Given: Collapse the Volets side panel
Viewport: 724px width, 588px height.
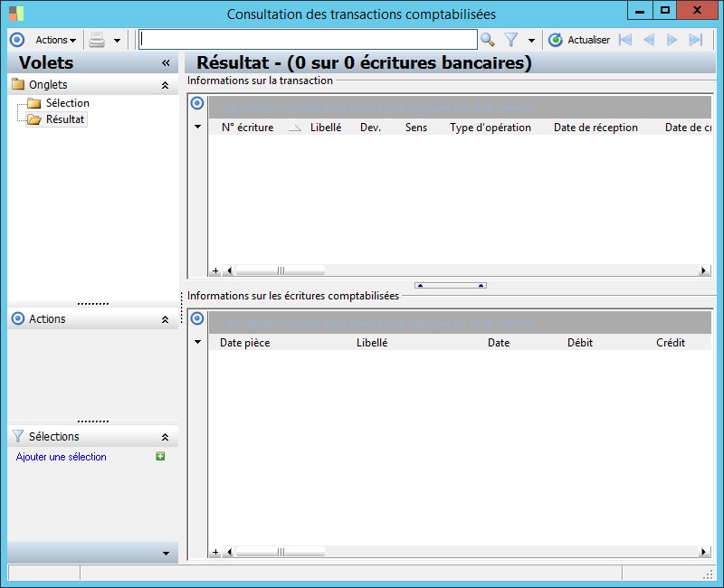Looking at the screenshot, I should pos(166,62).
